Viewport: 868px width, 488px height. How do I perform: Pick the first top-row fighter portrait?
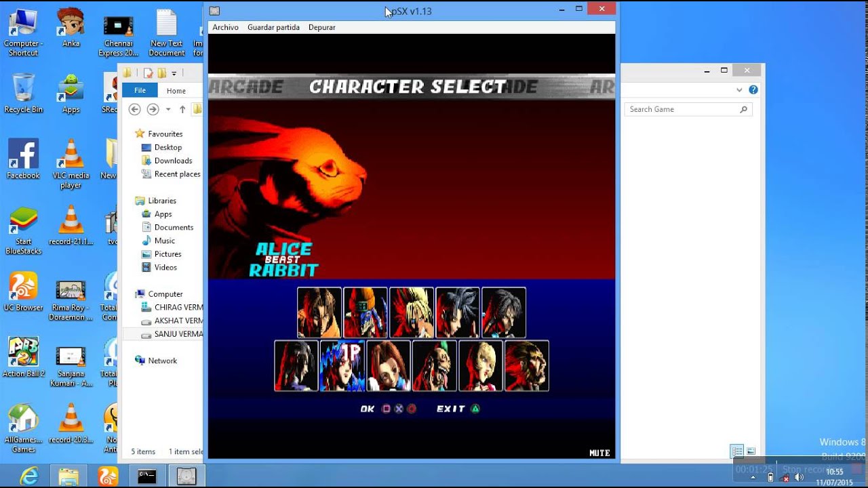tap(319, 312)
